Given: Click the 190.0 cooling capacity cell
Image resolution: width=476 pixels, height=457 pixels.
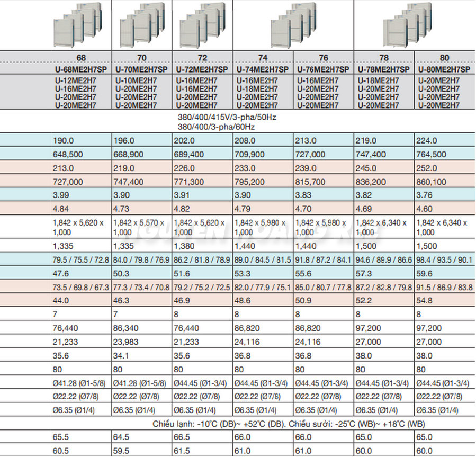Looking at the screenshot, I should (x=82, y=140).
